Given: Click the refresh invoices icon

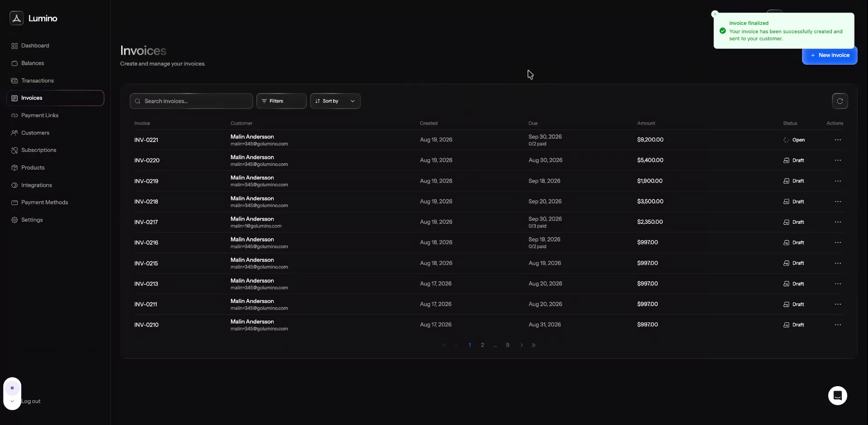Looking at the screenshot, I should [x=840, y=101].
